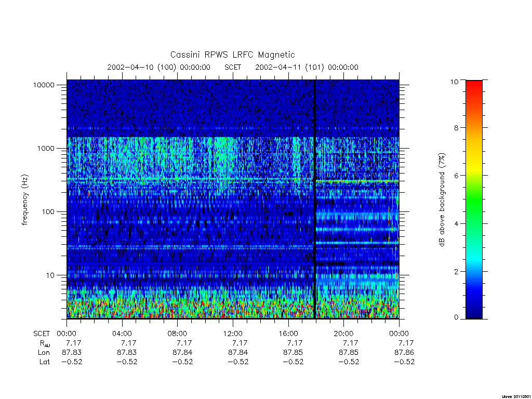Click the "100" frequency tick label

tap(48, 212)
